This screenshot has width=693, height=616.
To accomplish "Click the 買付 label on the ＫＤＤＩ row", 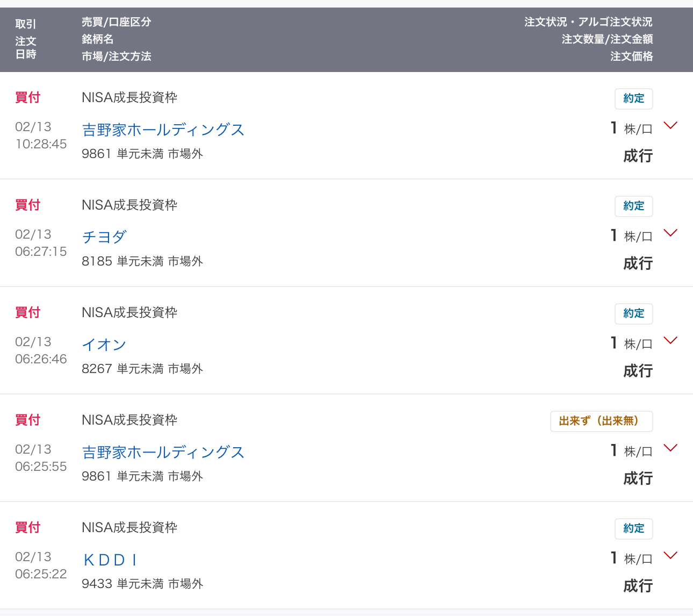I will [27, 528].
